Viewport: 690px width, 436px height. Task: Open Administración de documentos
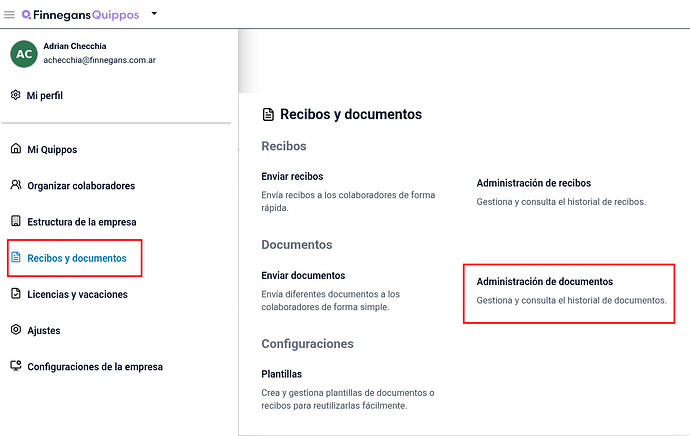point(545,282)
